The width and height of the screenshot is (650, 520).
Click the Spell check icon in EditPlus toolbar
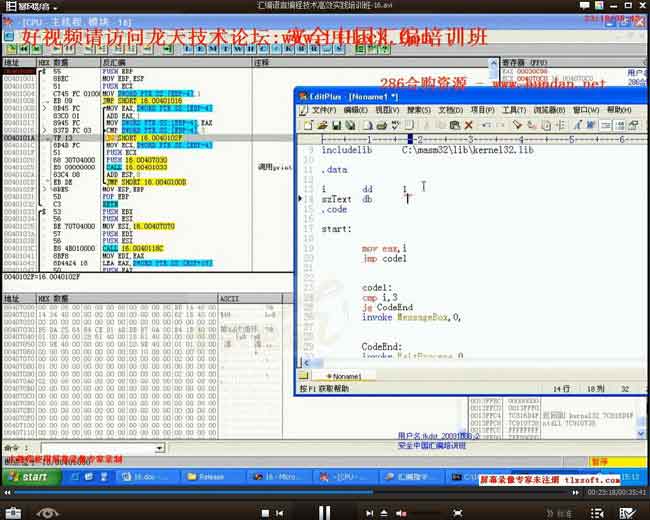[395, 125]
